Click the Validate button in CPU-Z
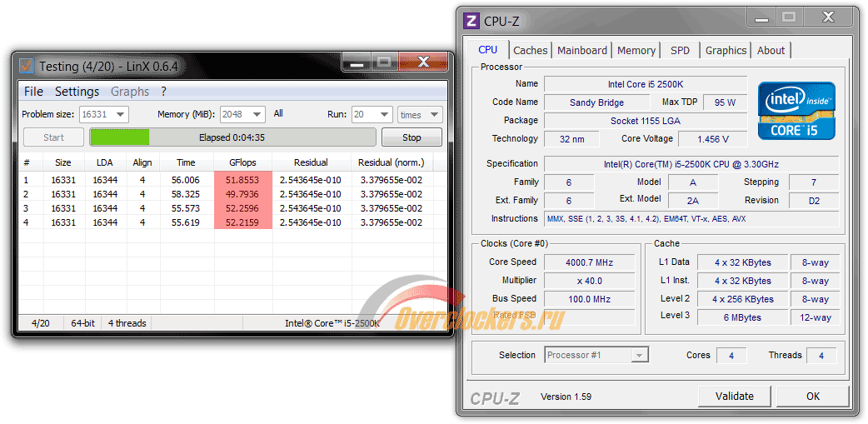Screen dimensions: 868x424 pyautogui.click(x=735, y=396)
